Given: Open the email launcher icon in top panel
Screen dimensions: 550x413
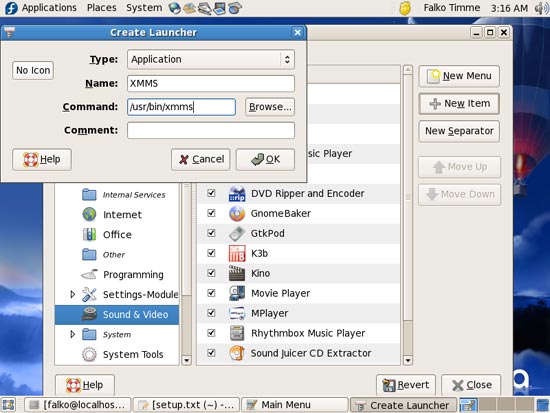Looking at the screenshot, I should [x=189, y=8].
